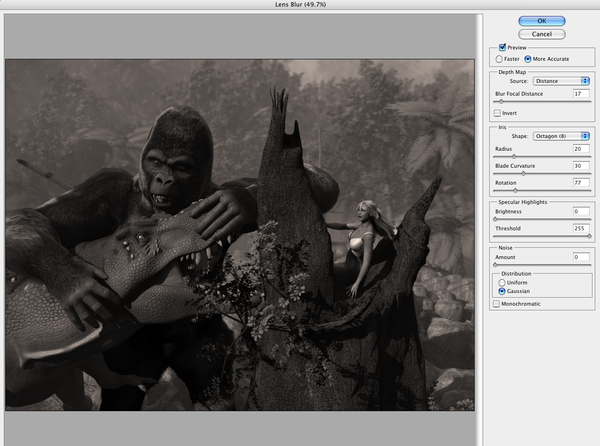The height and width of the screenshot is (446, 600).
Task: Click the Threshold slider handle
Action: (589, 236)
